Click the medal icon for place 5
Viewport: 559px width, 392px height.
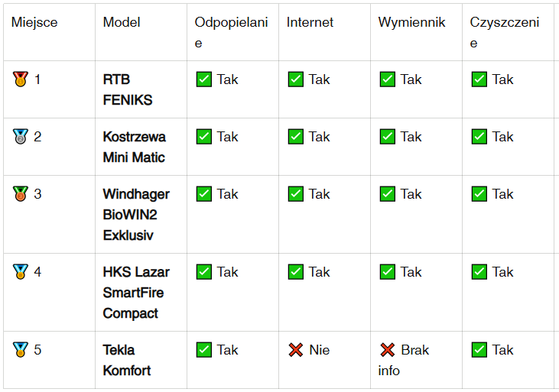[x=21, y=350]
